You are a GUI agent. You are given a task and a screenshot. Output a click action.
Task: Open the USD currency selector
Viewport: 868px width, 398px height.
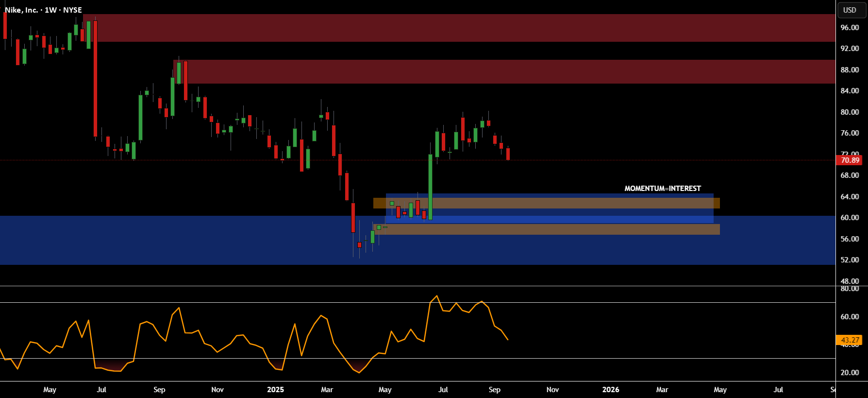(850, 10)
